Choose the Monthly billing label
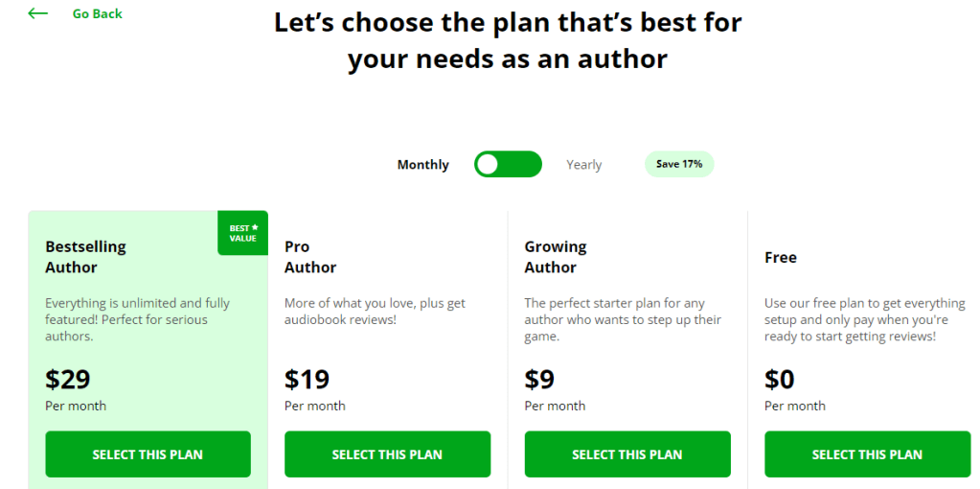Screen dimensions: 980x489 [422, 165]
